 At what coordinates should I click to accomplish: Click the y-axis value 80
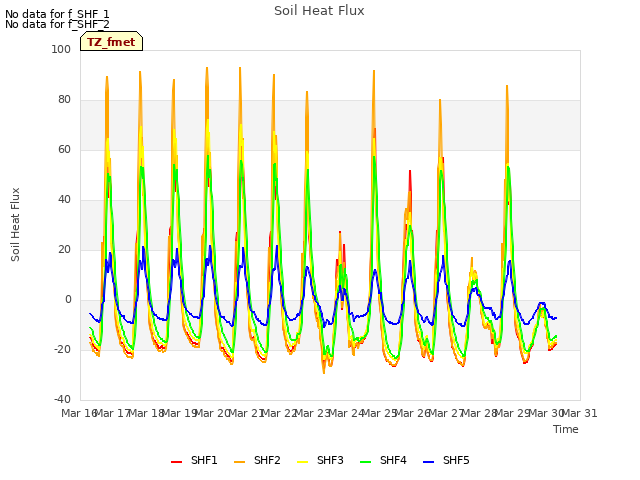[x=64, y=100]
